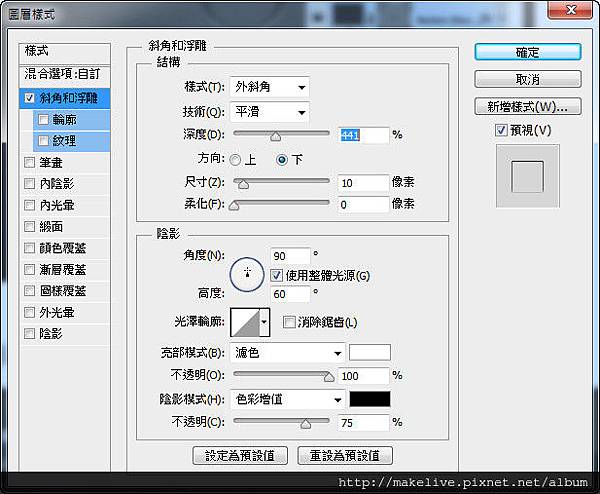
Task: Toggle the 預視(V) preview checkbox
Action: pos(501,130)
